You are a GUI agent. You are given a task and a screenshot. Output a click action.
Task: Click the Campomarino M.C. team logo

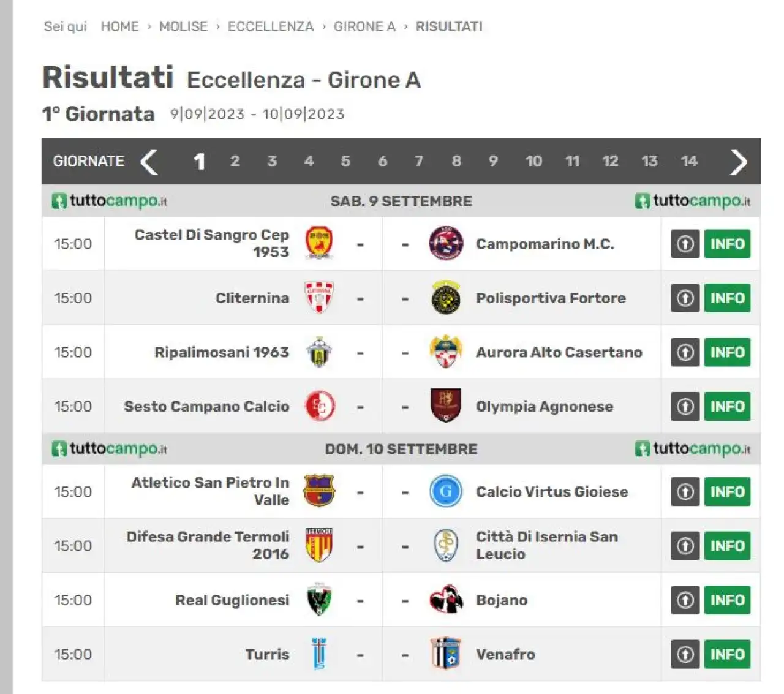(x=446, y=243)
